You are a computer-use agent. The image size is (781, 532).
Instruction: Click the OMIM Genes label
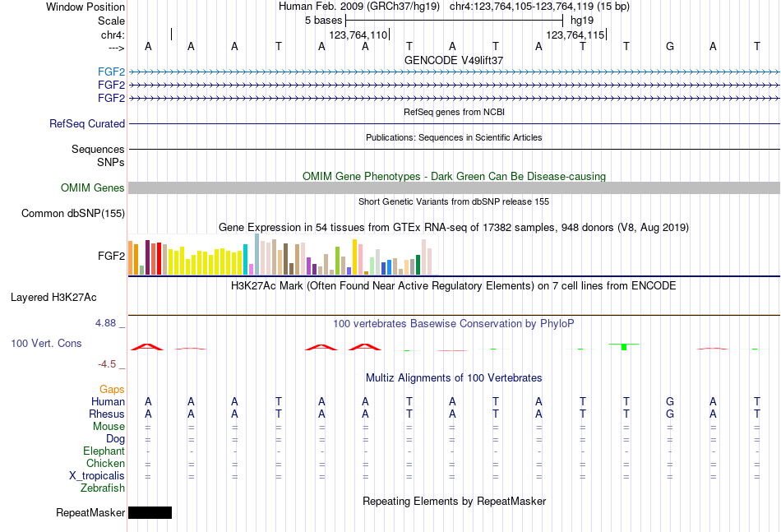[x=93, y=187]
